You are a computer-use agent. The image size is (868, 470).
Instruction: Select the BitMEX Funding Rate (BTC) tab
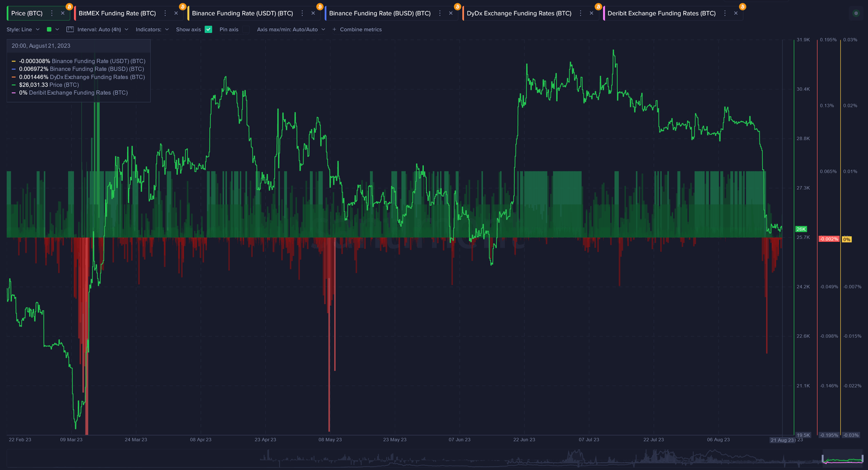(x=117, y=13)
